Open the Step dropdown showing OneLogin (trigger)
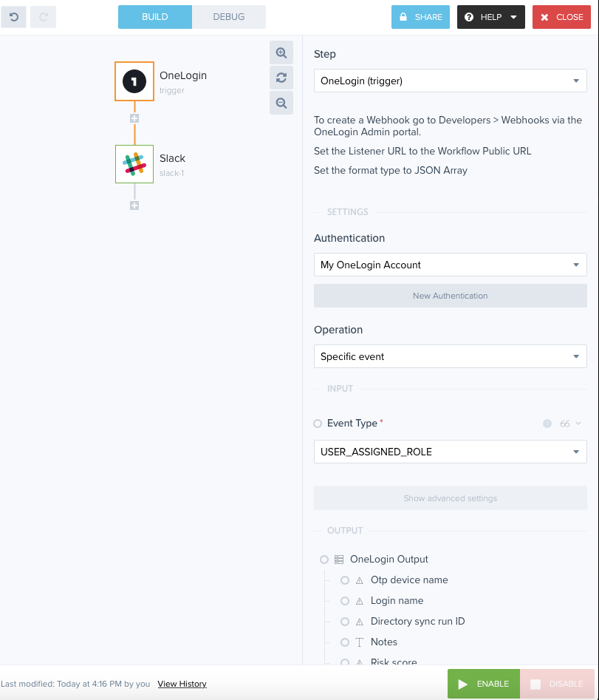Viewport: 599px width, 700px height. (x=450, y=81)
